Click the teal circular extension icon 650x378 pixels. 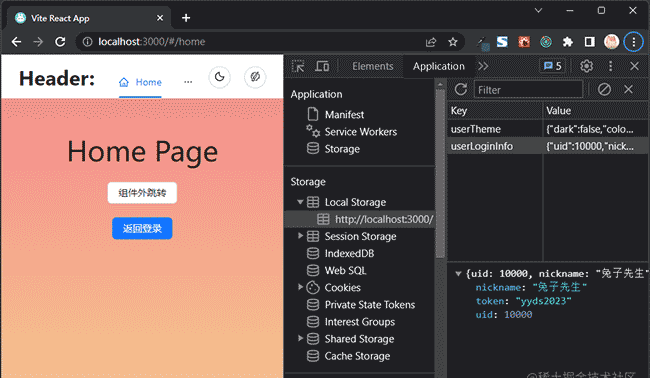pos(546,42)
